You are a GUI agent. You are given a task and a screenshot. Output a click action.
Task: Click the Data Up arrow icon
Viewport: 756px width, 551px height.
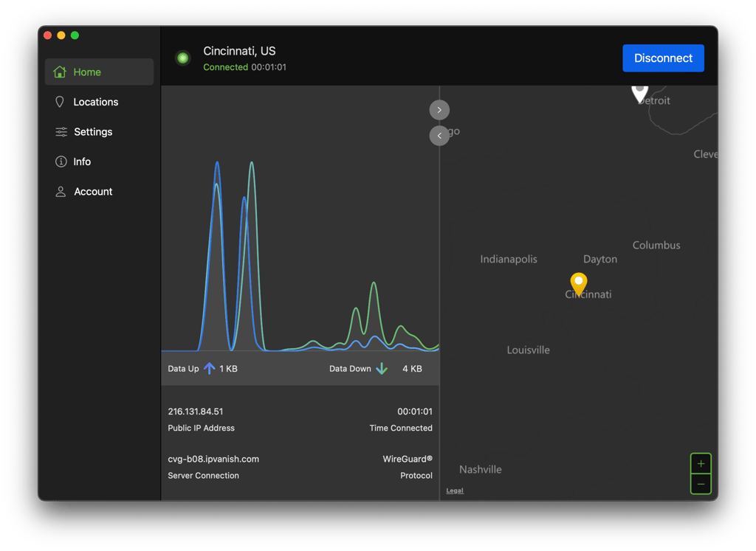pos(209,369)
